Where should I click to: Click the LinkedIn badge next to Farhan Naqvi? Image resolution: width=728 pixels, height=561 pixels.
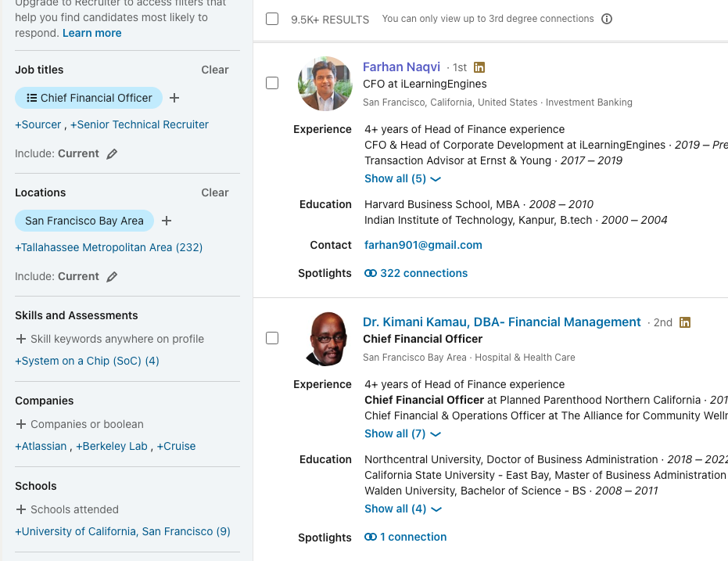coord(479,67)
